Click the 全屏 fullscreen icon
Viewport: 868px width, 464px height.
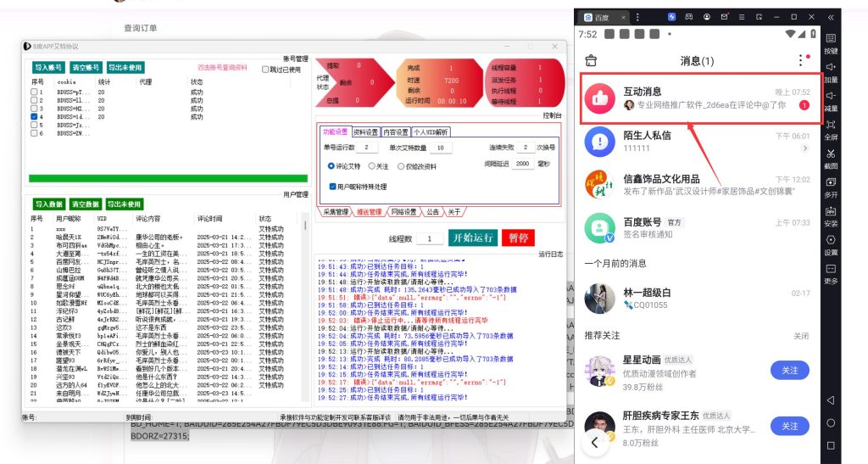coord(831,124)
